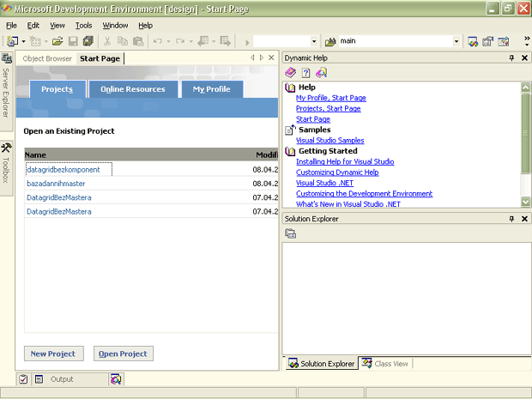Click the Save All icon

(88, 41)
